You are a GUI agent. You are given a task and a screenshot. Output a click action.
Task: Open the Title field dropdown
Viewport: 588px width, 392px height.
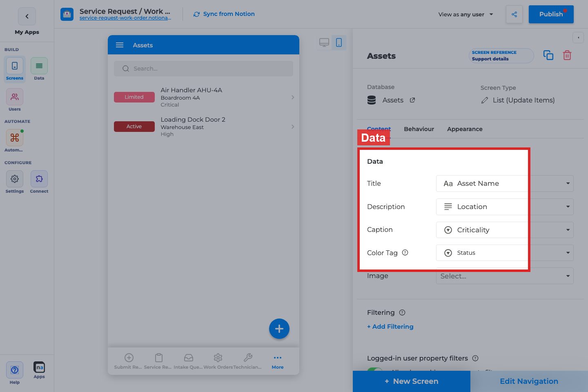pyautogui.click(x=505, y=183)
